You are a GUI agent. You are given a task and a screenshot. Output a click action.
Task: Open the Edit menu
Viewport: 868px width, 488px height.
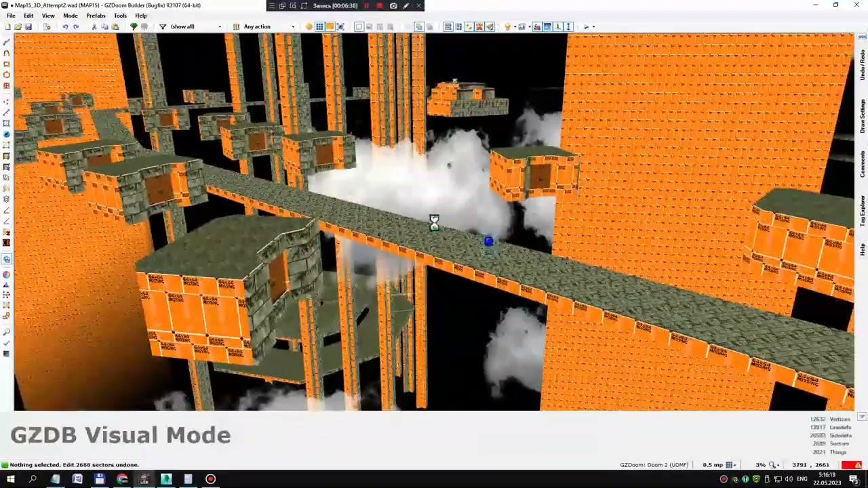(x=28, y=16)
